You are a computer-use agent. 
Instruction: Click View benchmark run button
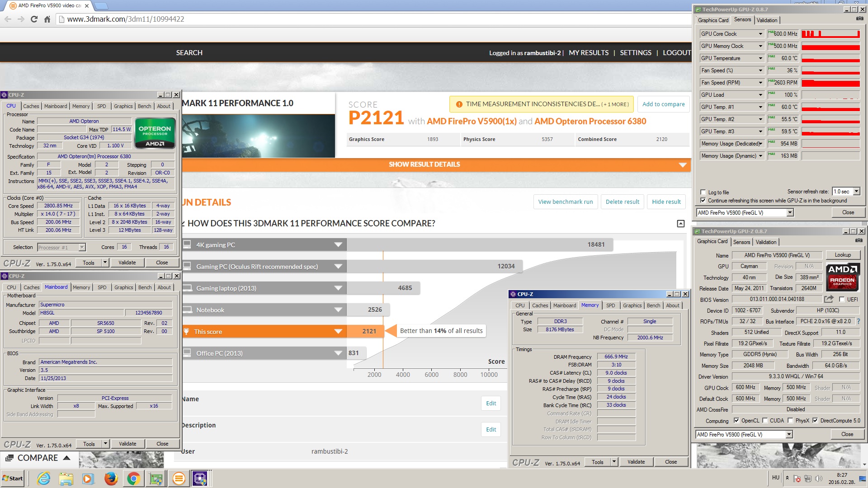coord(566,202)
